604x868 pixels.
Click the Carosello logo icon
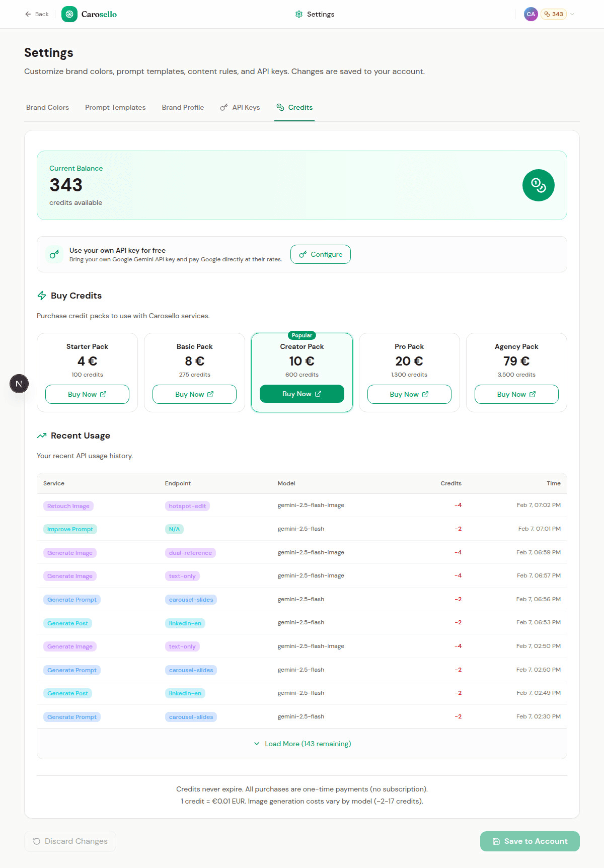point(69,14)
